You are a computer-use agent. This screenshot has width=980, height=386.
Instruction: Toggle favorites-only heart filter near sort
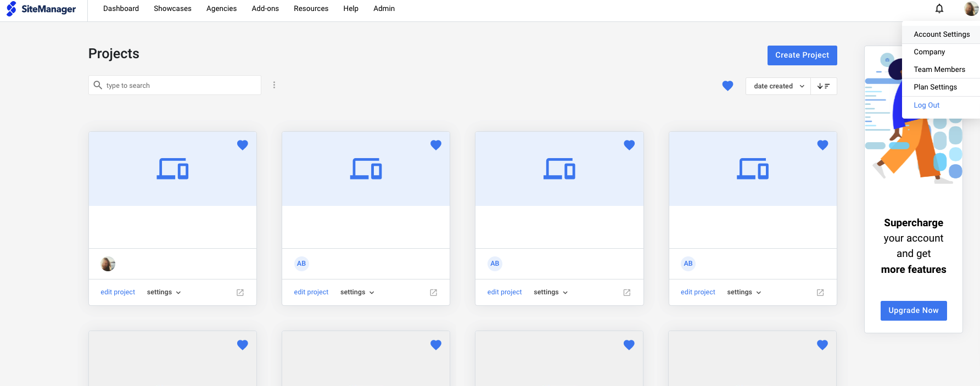click(727, 86)
